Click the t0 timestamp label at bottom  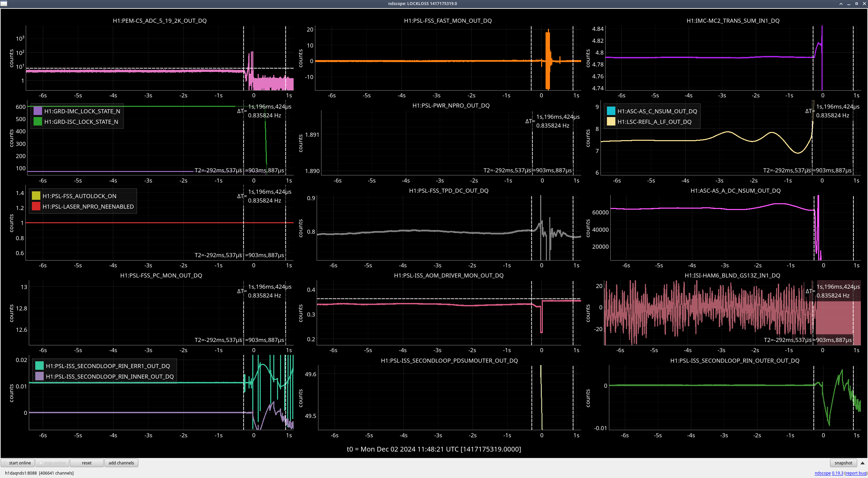(434, 449)
